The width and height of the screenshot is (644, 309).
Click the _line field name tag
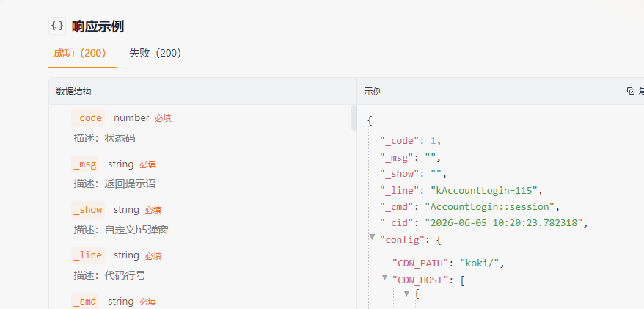click(88, 255)
